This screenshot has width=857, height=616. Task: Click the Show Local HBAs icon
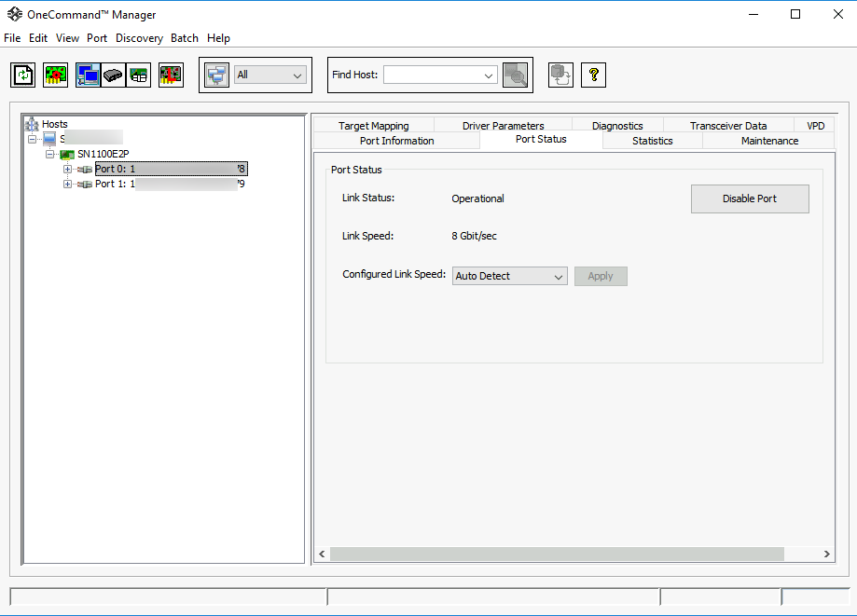(171, 75)
